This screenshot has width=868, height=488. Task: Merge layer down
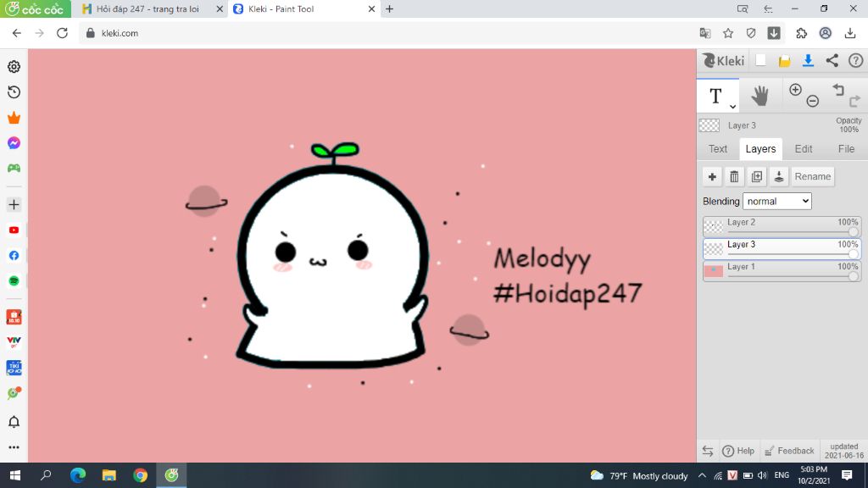[x=779, y=176]
